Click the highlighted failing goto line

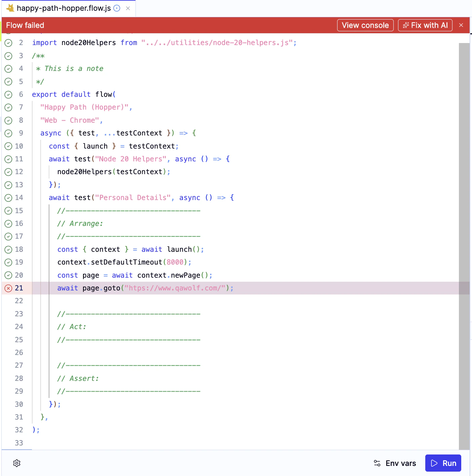tap(145, 288)
